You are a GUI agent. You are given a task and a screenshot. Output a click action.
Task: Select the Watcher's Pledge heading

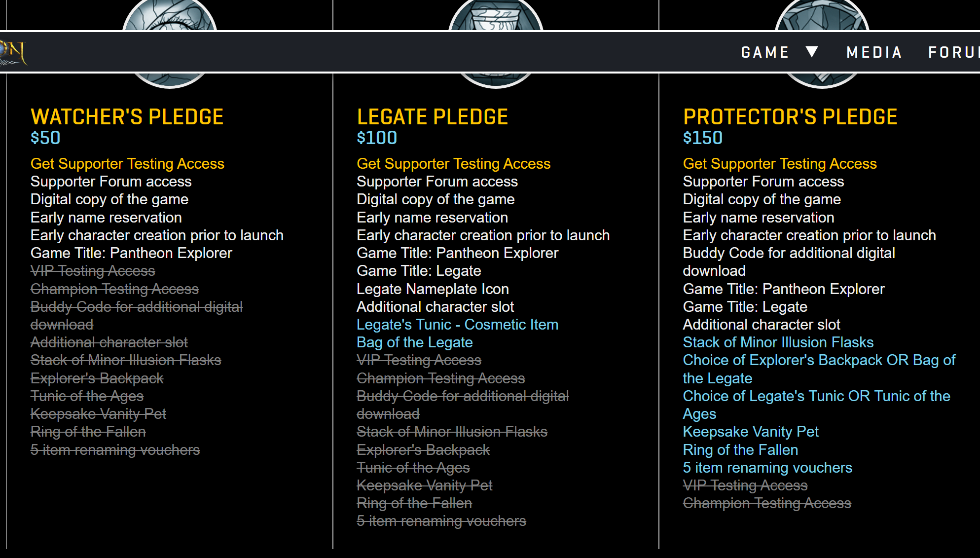click(x=127, y=117)
